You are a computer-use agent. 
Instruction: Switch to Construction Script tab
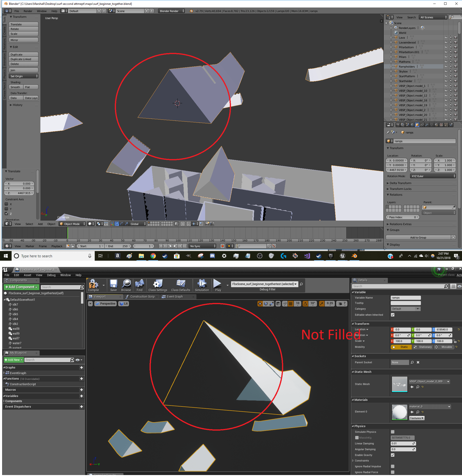pyautogui.click(x=142, y=297)
